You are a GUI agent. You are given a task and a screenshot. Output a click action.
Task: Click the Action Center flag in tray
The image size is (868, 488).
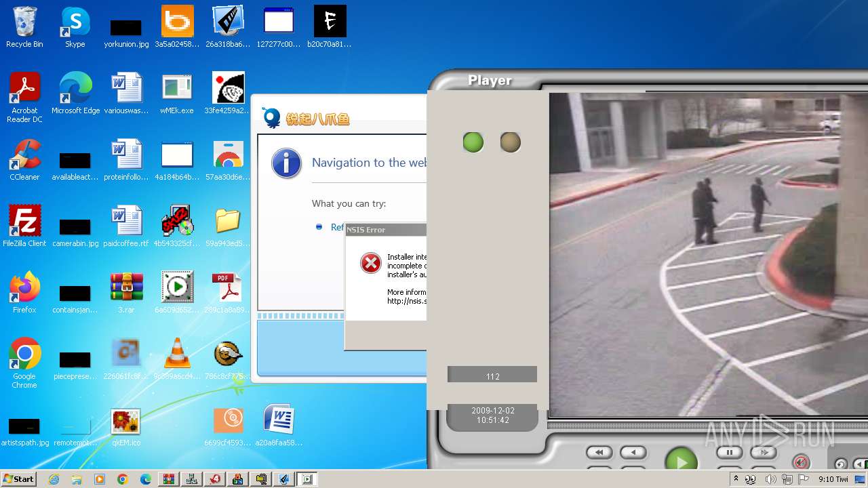click(x=804, y=479)
